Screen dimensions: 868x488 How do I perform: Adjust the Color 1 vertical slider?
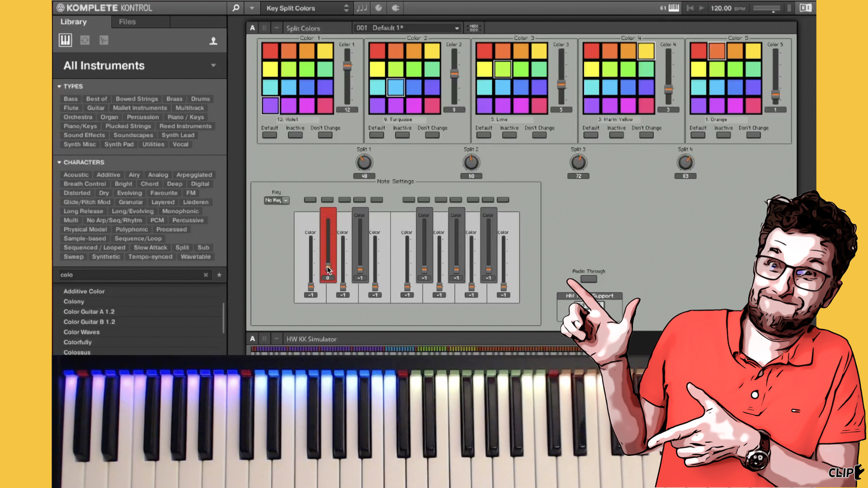pos(347,66)
